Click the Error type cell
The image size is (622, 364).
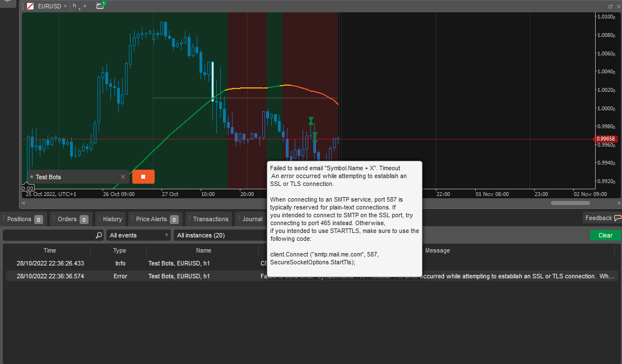(120, 276)
